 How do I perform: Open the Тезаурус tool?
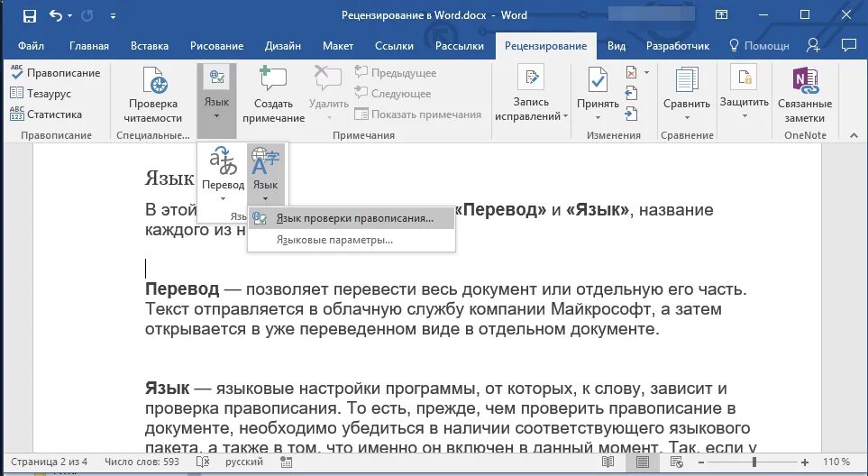41,94
